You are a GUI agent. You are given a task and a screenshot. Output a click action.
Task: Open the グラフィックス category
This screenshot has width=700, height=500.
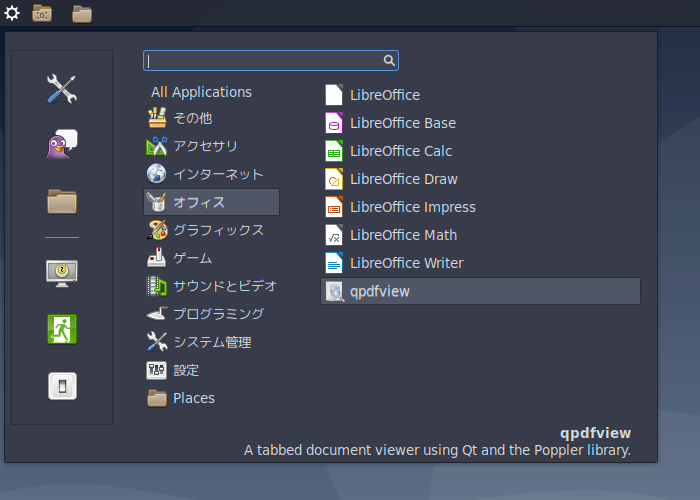(211, 230)
